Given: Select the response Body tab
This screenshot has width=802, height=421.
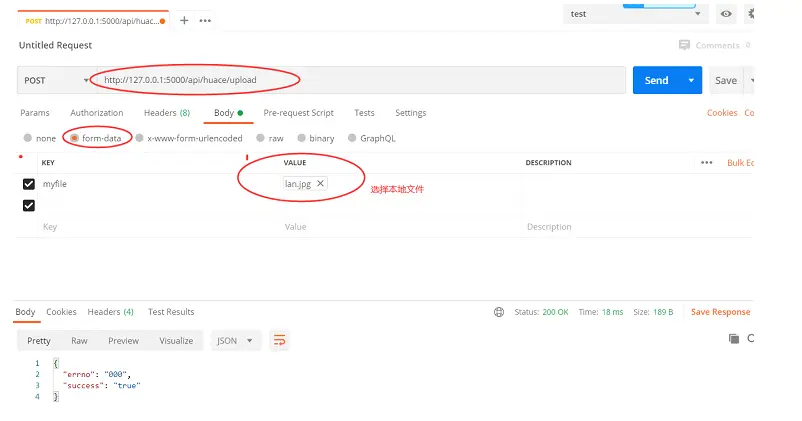Looking at the screenshot, I should (25, 312).
